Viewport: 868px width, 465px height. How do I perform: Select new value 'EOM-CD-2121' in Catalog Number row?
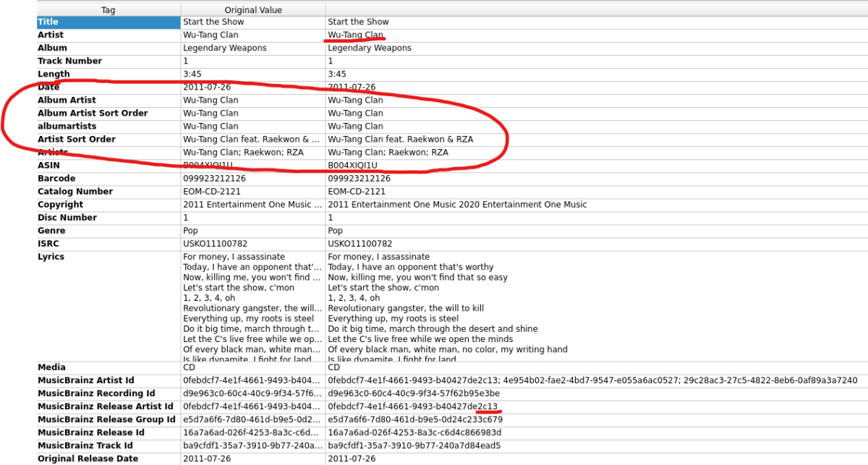[357, 192]
